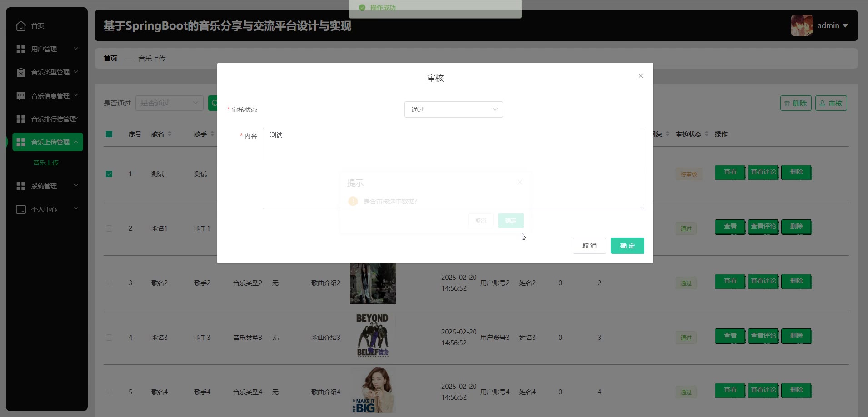Open 音乐排行榜管理 menu item
The width and height of the screenshot is (868, 417).
coord(47,119)
